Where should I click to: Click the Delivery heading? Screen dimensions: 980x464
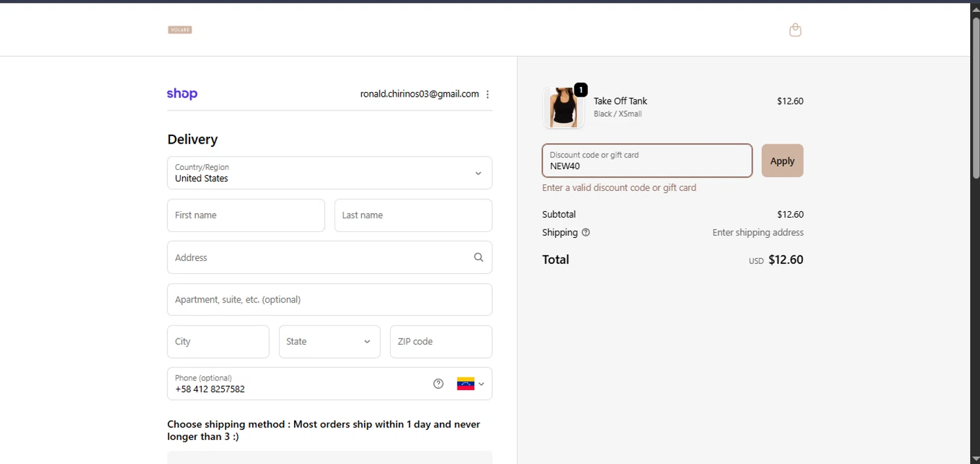(x=192, y=139)
